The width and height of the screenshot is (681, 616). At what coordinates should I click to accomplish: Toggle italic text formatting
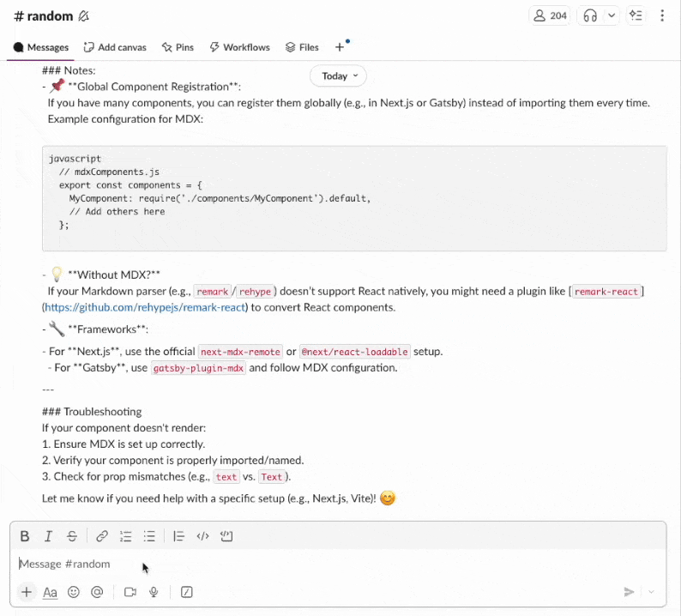[48, 536]
